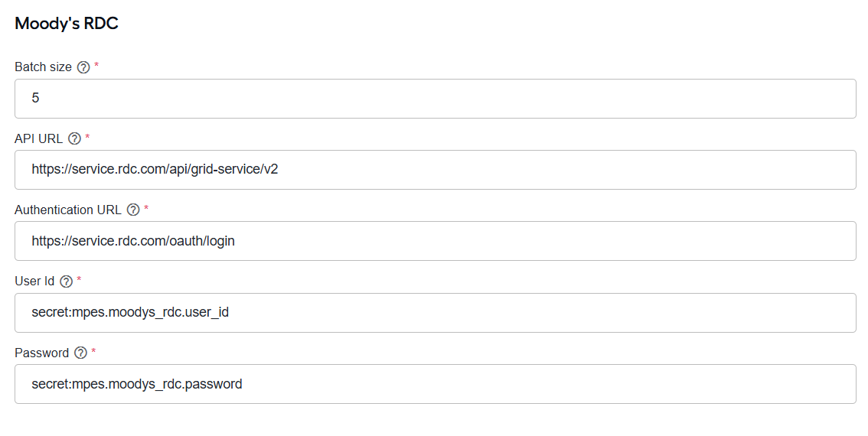868x436 pixels.
Task: Focus the Batch size input containing 5
Action: (x=435, y=99)
